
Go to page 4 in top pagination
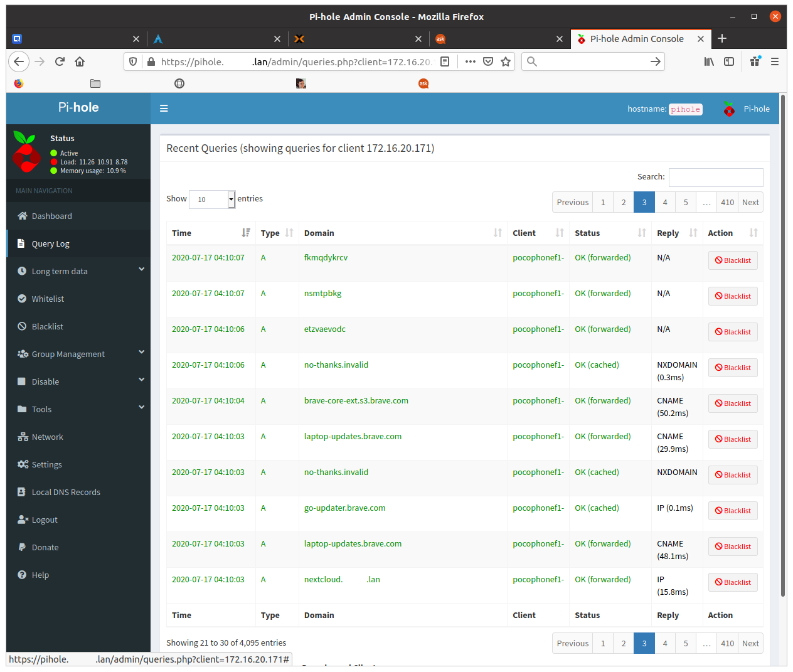tap(665, 202)
